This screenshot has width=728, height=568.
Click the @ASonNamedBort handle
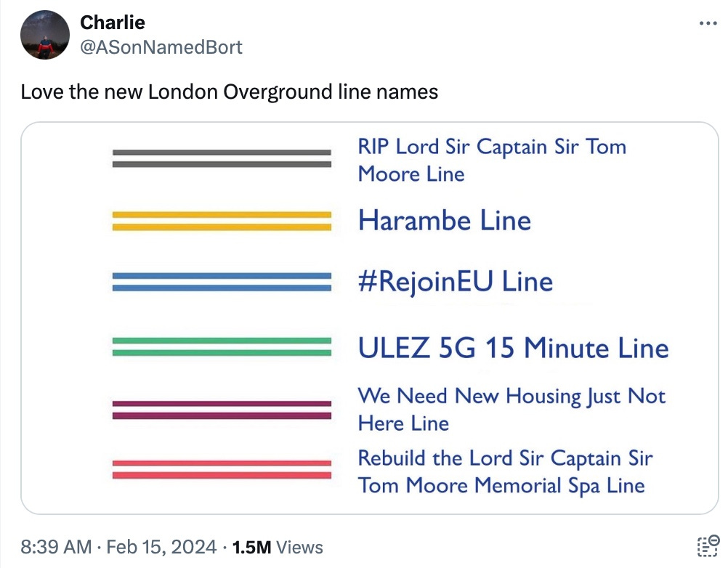(161, 47)
